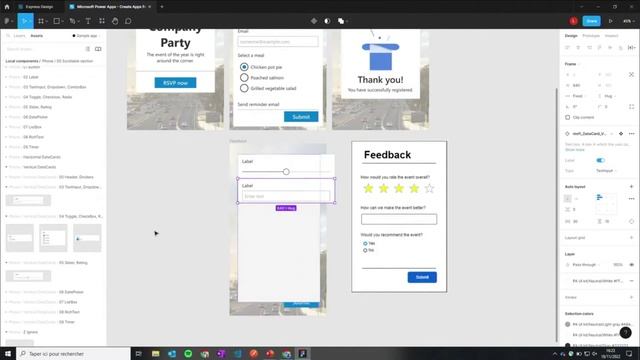This screenshot has height=360, width=640.
Task: Toggle the Label switch in component properties
Action: pyautogui.click(x=600, y=160)
